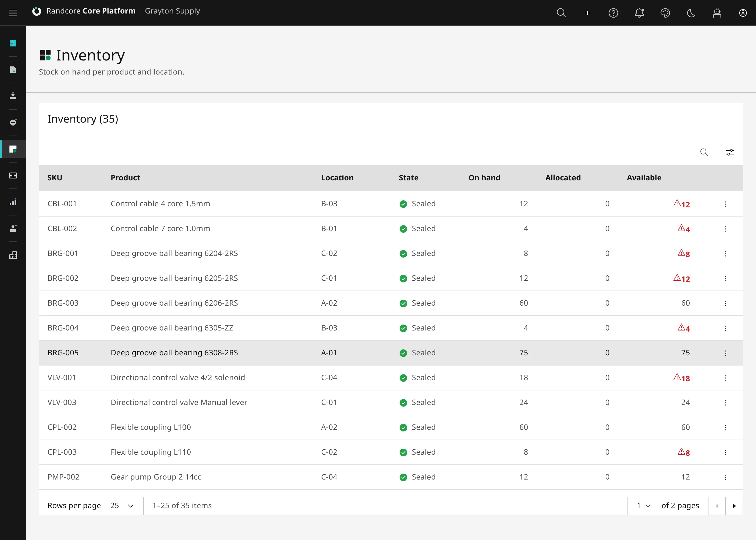
Task: Open the notifications bell
Action: pyautogui.click(x=639, y=13)
